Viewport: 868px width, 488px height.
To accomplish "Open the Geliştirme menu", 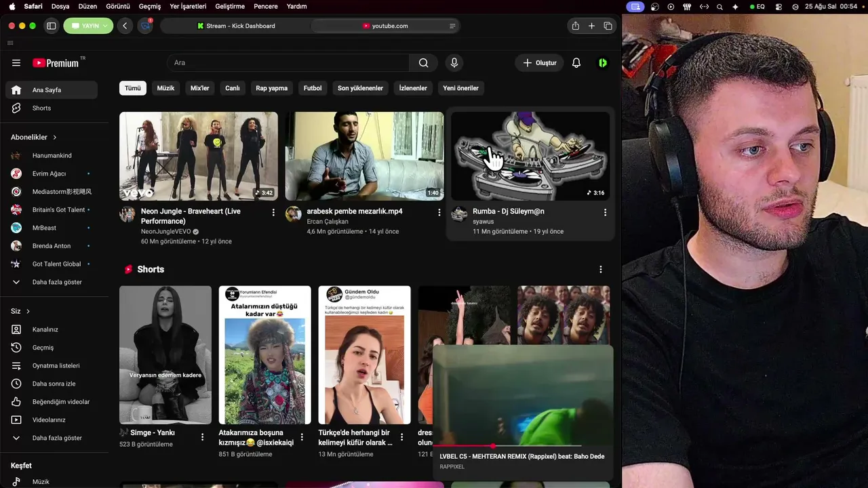I will pos(230,6).
